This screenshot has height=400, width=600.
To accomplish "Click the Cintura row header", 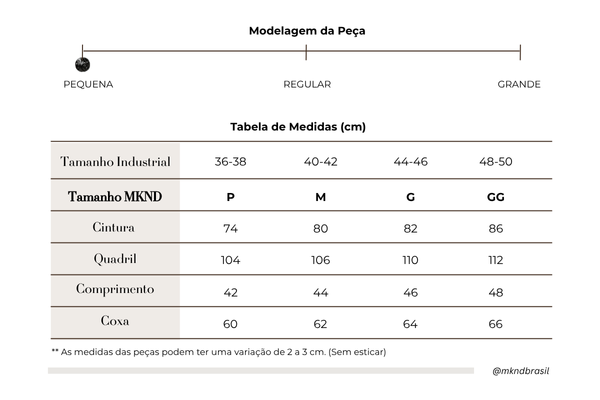I will tap(113, 228).
